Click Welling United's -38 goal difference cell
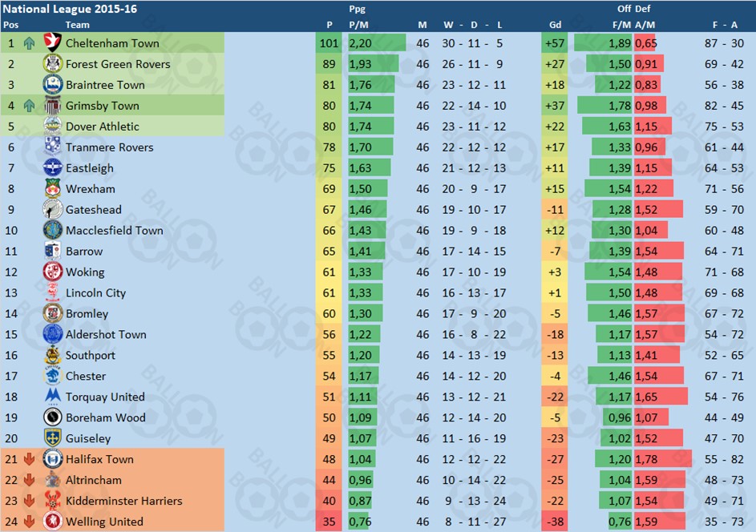 coord(555,522)
